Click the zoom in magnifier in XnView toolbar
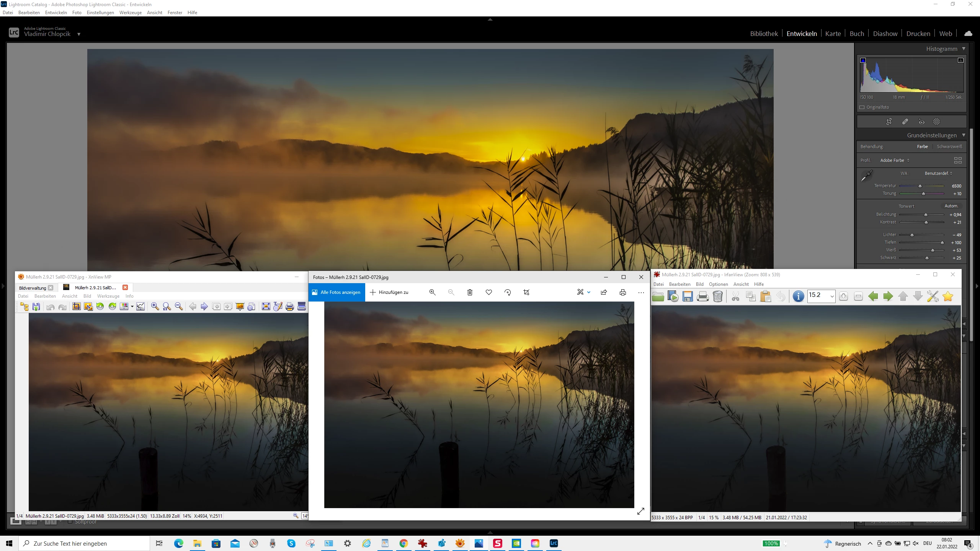This screenshot has height=551, width=980. (155, 306)
